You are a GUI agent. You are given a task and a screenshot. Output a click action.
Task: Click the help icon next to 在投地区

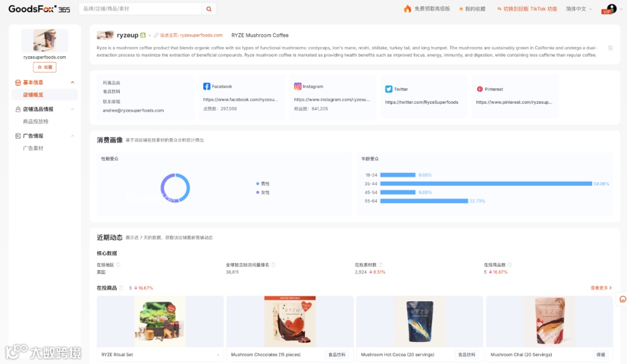point(118,265)
